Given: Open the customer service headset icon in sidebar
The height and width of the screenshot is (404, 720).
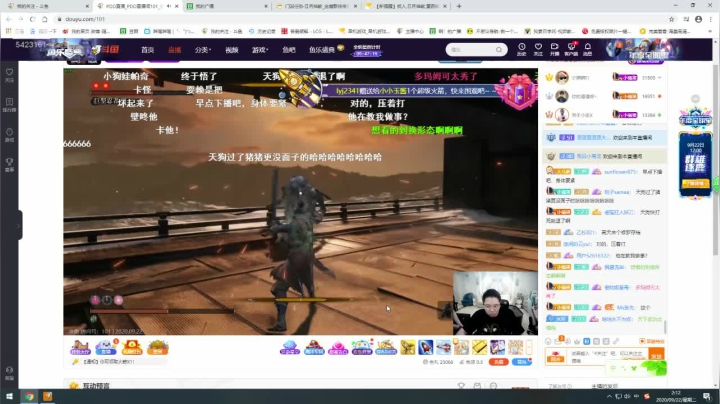Looking at the screenshot, I should click(x=9, y=370).
